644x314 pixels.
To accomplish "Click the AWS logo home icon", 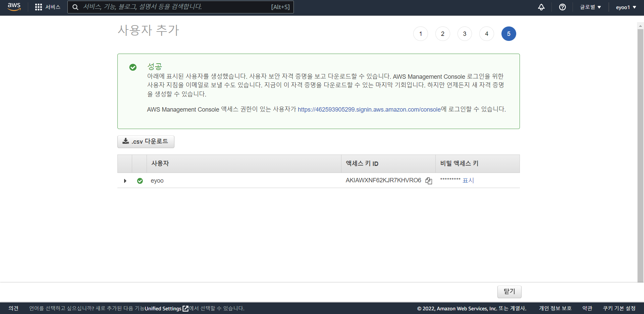I will click(x=14, y=7).
